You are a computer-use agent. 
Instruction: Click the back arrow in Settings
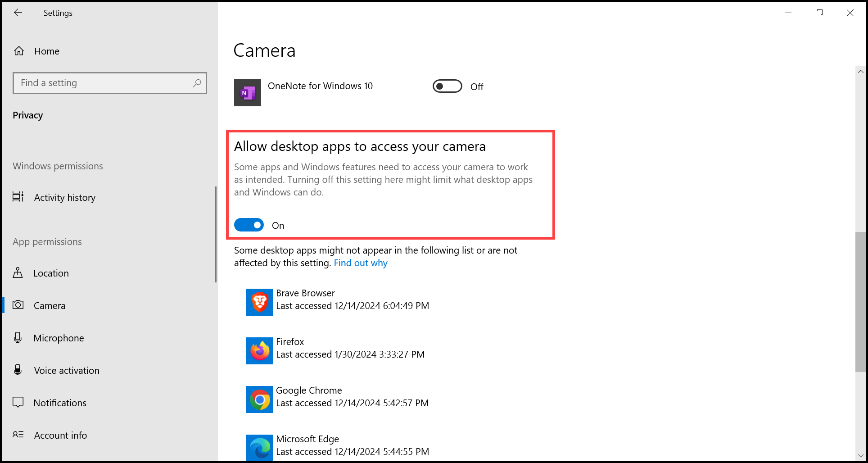pyautogui.click(x=18, y=13)
